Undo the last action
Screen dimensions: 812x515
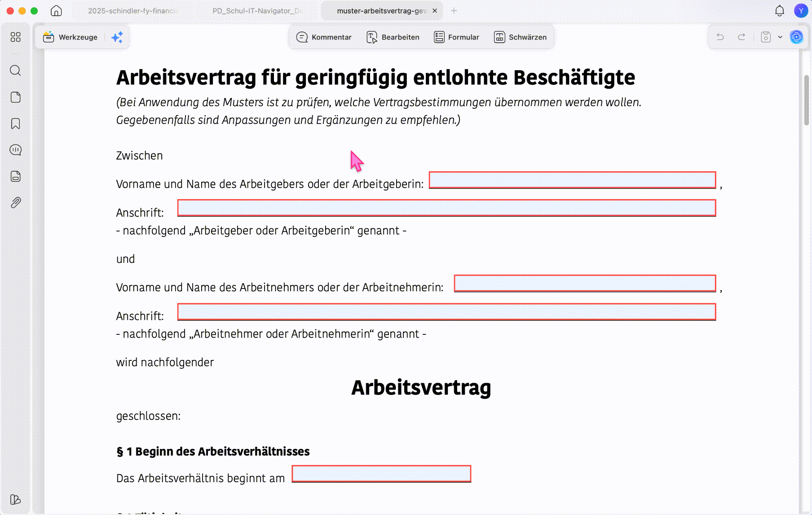(x=720, y=37)
